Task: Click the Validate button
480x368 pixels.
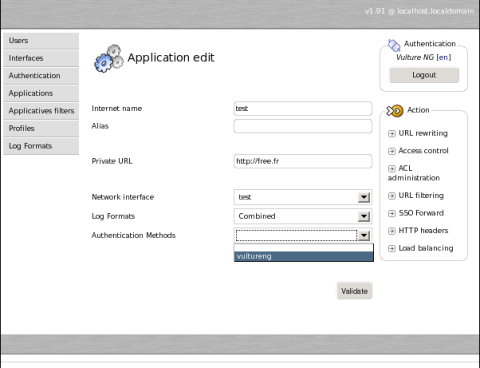Action: pos(354,291)
